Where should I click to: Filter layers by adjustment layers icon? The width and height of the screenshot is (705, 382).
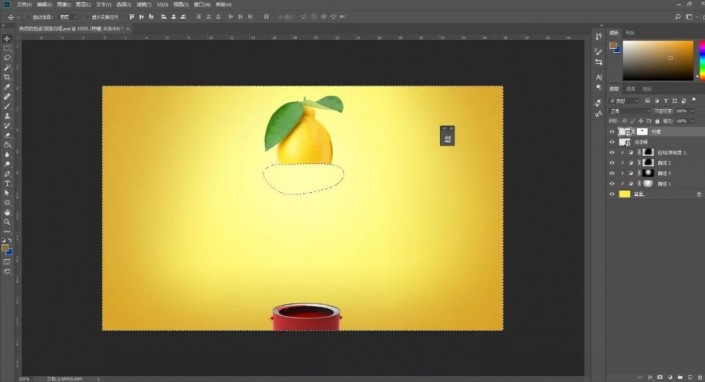pos(657,101)
